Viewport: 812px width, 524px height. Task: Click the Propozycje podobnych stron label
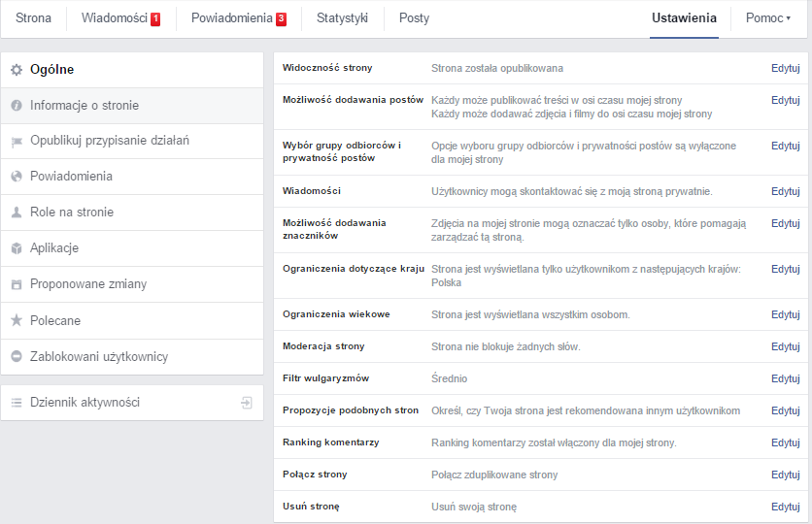tap(351, 410)
